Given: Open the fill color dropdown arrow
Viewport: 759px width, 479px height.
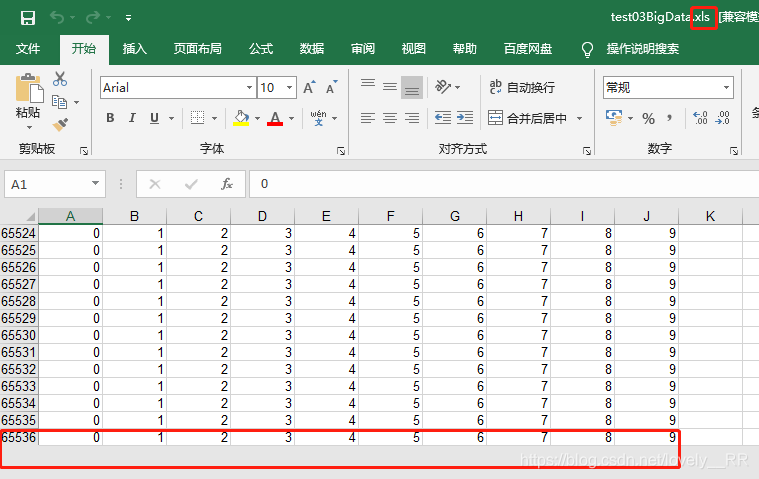Looking at the screenshot, I should [258, 118].
